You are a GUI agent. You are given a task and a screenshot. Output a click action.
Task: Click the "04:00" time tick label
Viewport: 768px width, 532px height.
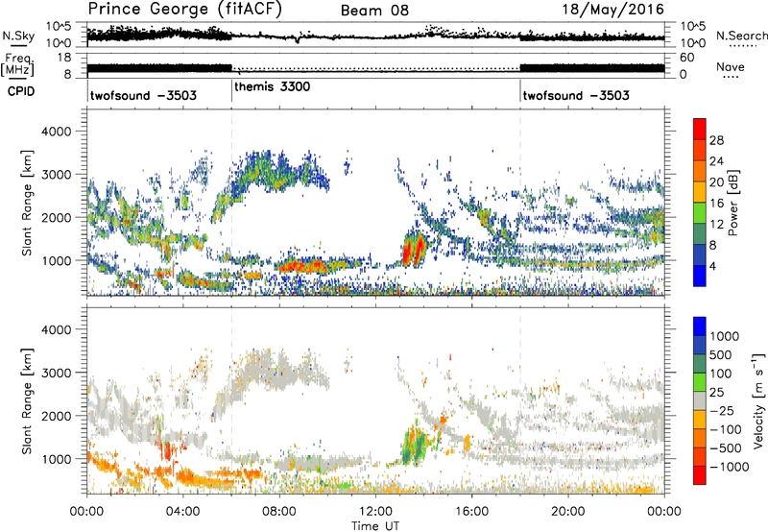[x=182, y=512]
